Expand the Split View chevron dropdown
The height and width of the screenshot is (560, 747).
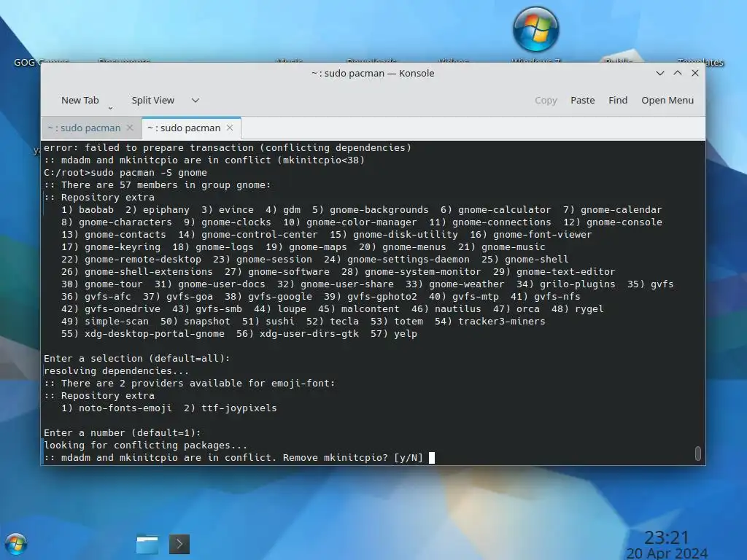point(196,100)
